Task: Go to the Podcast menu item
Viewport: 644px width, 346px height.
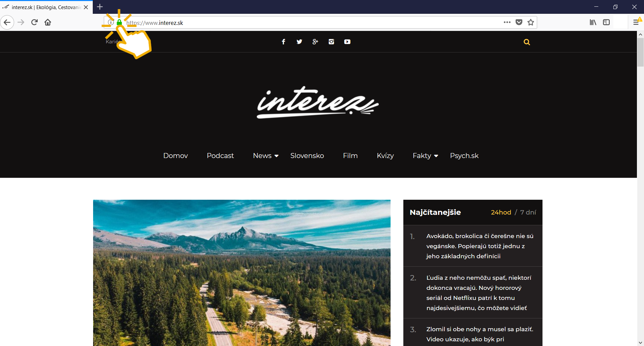Action: [x=220, y=156]
